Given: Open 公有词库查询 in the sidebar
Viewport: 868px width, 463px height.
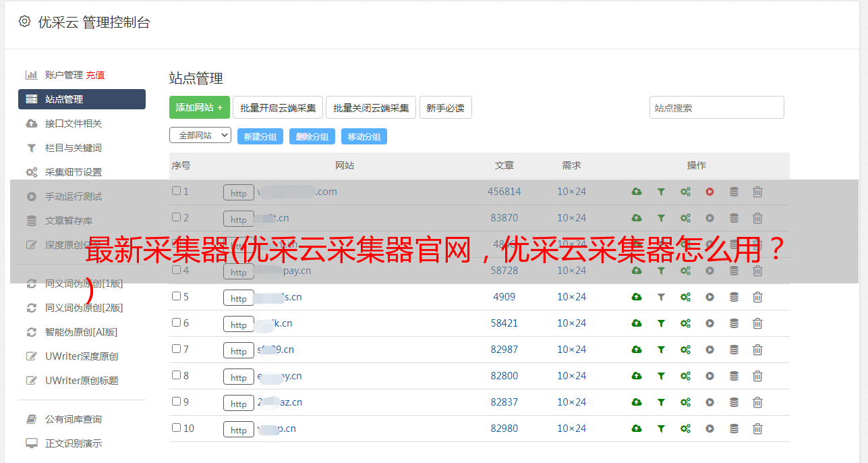Looking at the screenshot, I should click(x=74, y=419).
